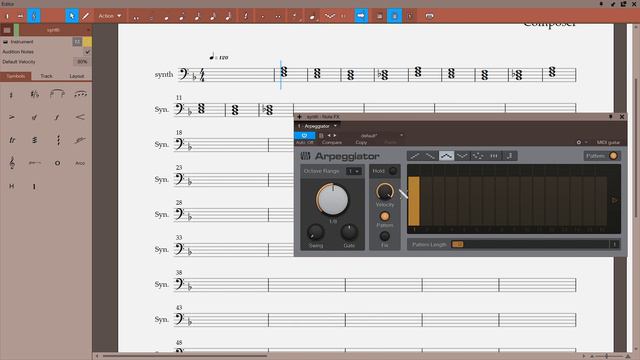The image size is (640, 360).
Task: Toggle the Hold button in Arpeggiator
Action: (393, 171)
